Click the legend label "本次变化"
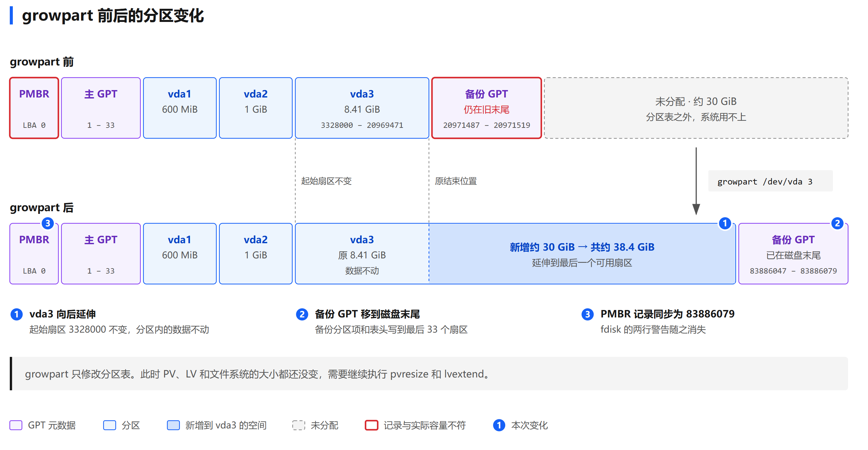Image resolution: width=868 pixels, height=450 pixels. [530, 425]
